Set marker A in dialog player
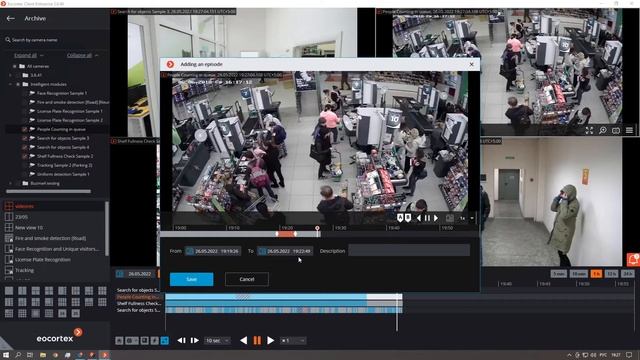The width and height of the screenshot is (640, 360). coord(400,218)
